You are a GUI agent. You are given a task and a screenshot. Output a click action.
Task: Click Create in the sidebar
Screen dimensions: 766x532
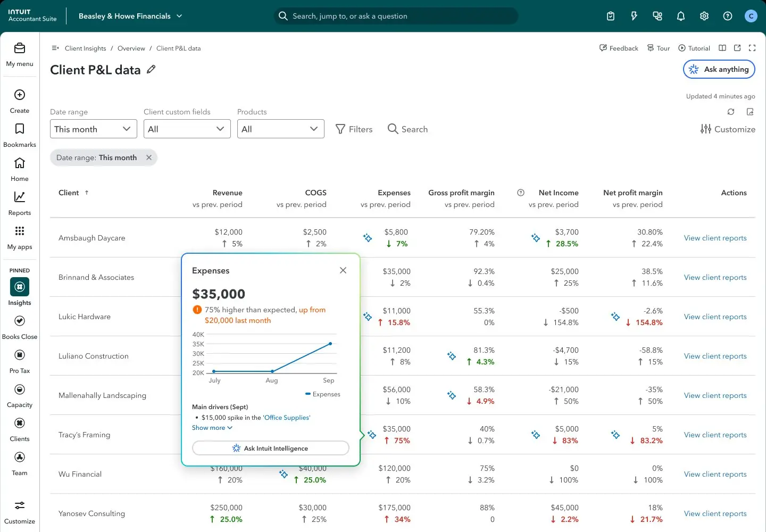tap(20, 102)
